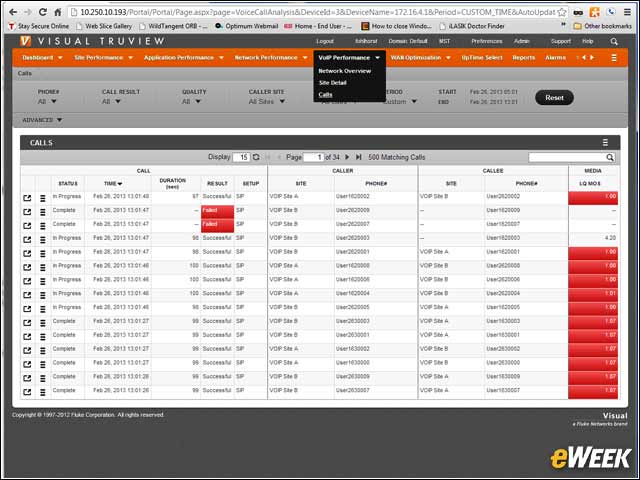
Task: Bookmark this page with the star icon
Action: tap(562, 12)
